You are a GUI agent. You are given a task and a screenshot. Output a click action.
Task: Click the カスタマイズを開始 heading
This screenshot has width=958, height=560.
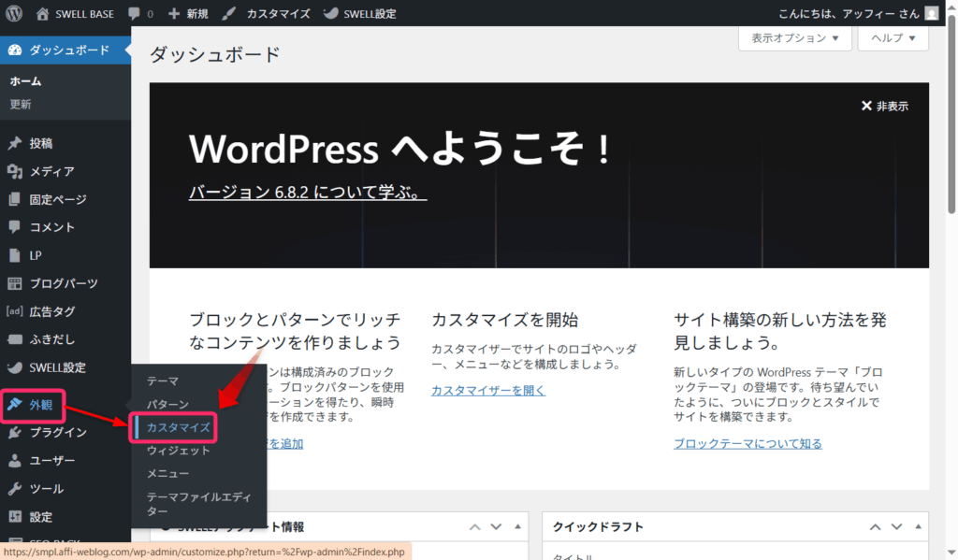(504, 320)
